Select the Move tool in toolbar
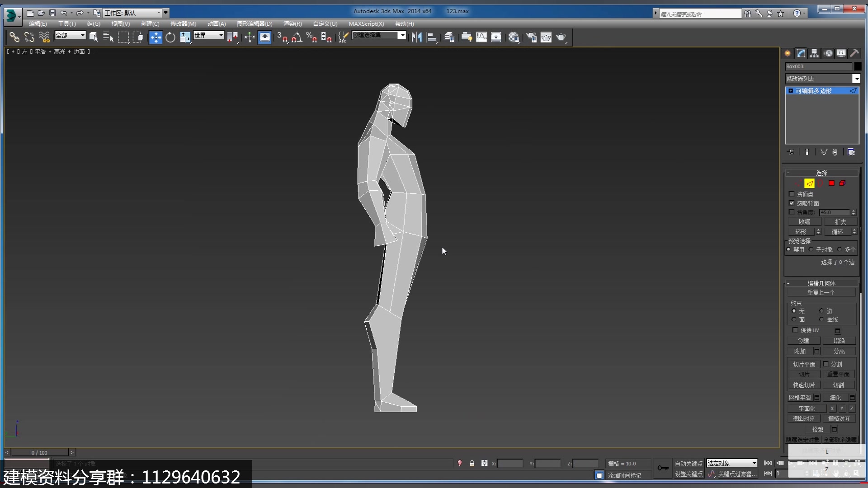The width and height of the screenshot is (868, 488). tap(155, 37)
